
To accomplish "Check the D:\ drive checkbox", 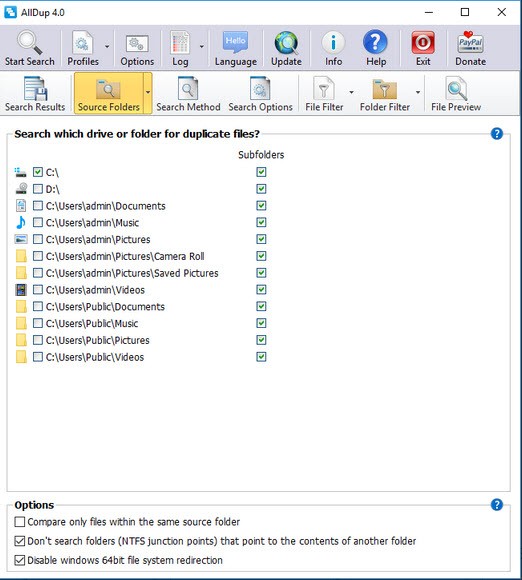I will [38, 189].
